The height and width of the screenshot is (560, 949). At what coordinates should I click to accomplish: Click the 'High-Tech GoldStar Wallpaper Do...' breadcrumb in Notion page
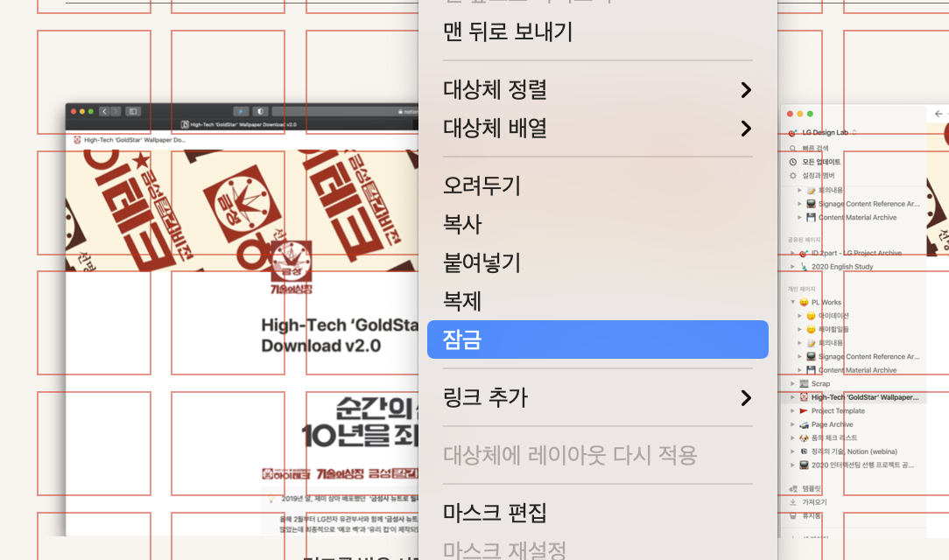(x=130, y=140)
